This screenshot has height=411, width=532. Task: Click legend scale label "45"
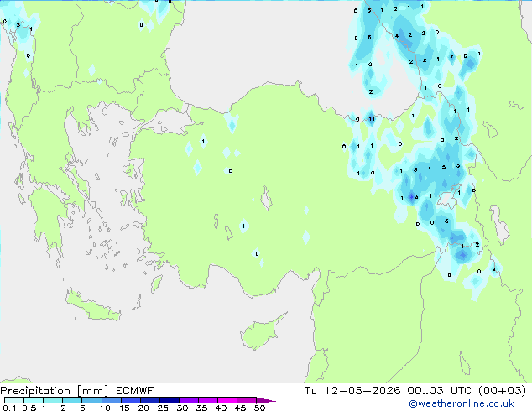[240, 408]
